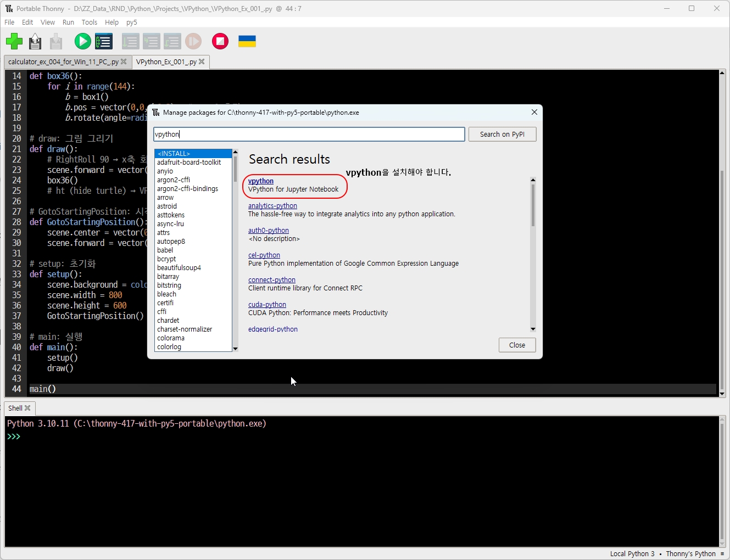730x560 pixels.
Task: Switch to VPython_Ex_001_.py editor tab
Action: pyautogui.click(x=166, y=61)
